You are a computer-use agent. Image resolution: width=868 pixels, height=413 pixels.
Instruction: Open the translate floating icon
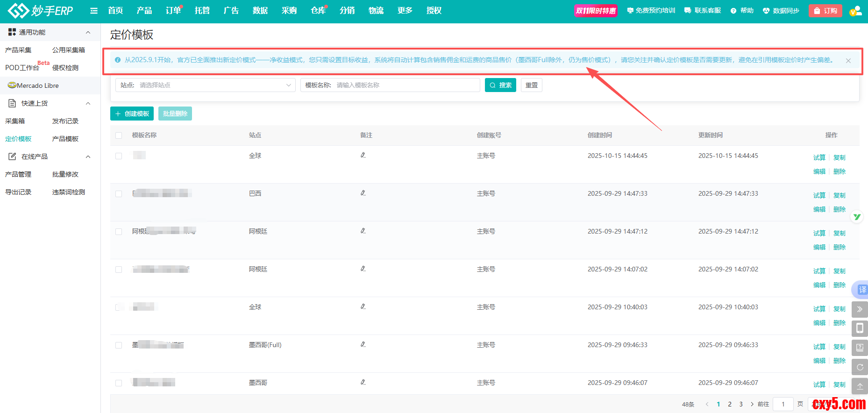click(861, 290)
